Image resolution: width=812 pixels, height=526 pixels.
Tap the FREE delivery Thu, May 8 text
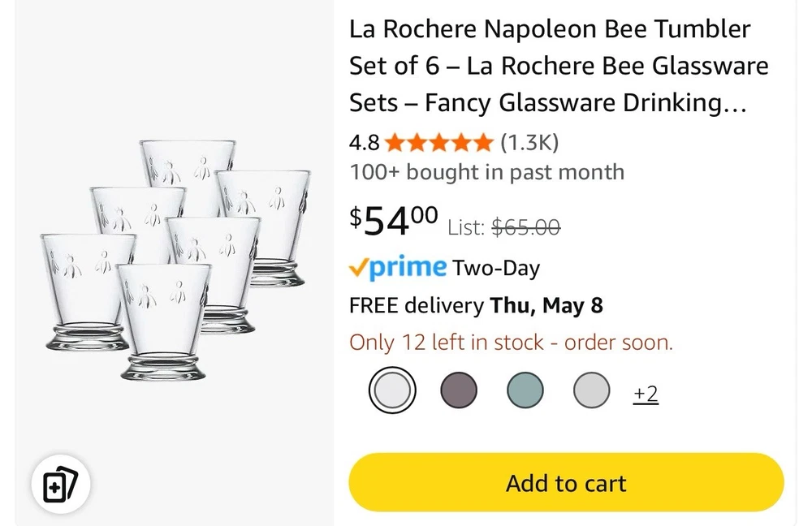pyautogui.click(x=476, y=305)
